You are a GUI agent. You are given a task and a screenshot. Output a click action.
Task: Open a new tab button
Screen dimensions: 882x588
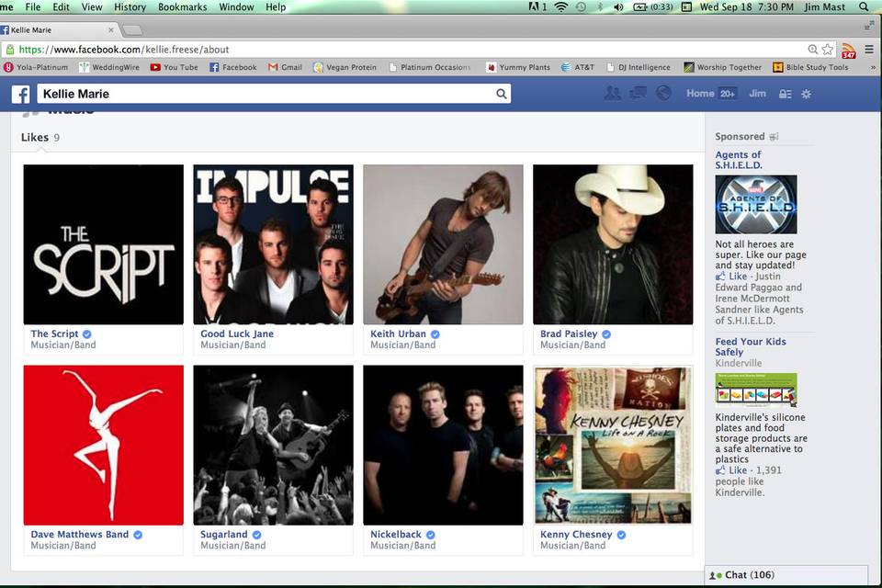pos(132,29)
